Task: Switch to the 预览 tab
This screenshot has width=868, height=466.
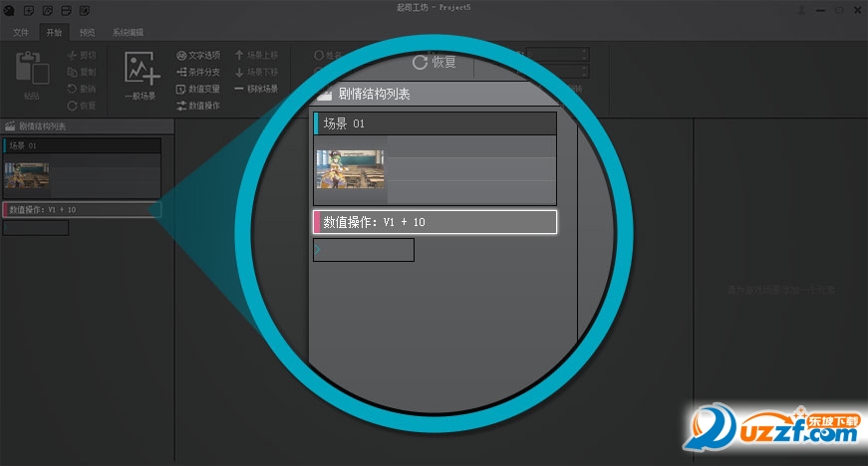Action: click(x=87, y=32)
